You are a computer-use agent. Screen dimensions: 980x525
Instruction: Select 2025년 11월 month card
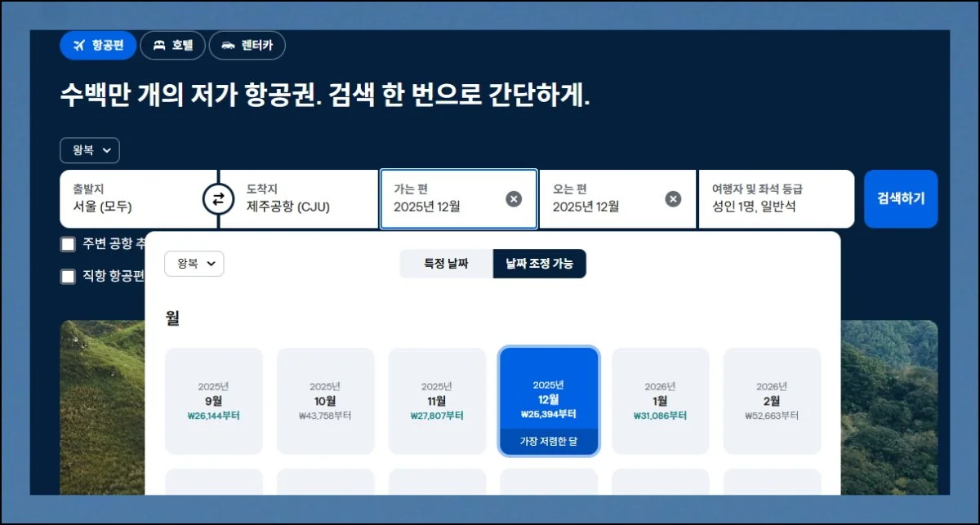(437, 401)
